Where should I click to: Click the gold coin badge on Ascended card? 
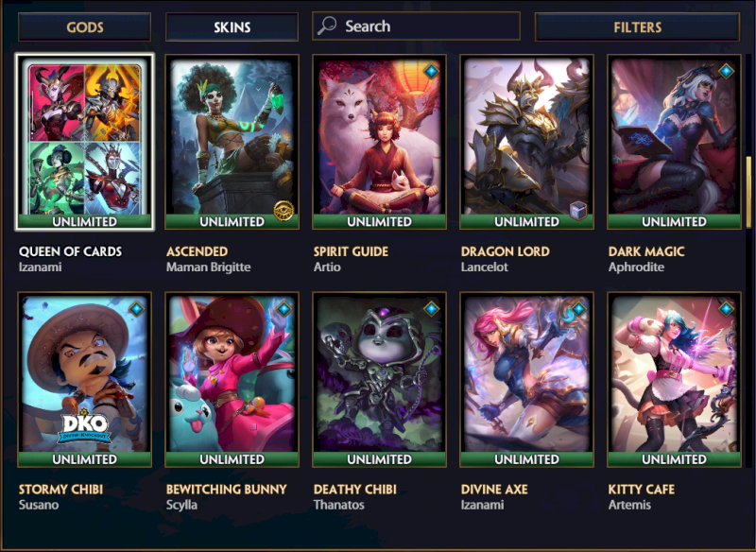[x=283, y=211]
